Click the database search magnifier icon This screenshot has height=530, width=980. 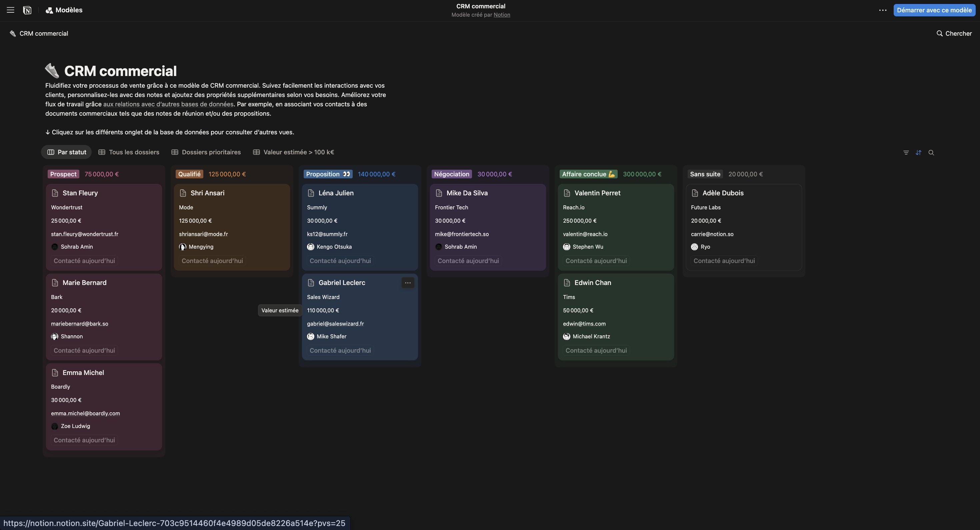931,153
